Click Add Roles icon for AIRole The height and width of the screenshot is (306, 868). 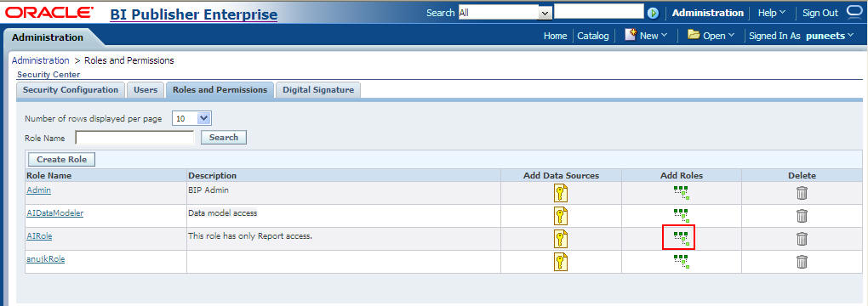point(682,239)
